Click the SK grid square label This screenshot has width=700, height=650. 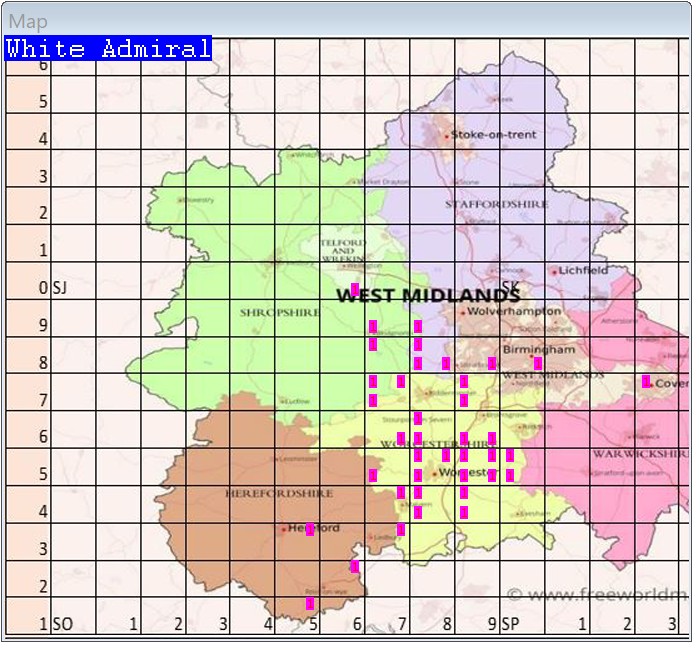point(510,287)
